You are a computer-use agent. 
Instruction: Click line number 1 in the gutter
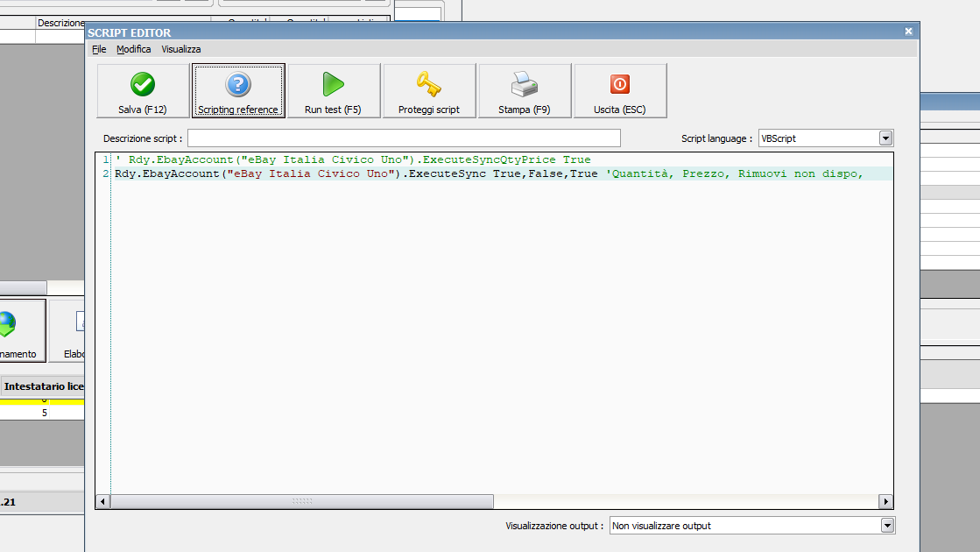pyautogui.click(x=106, y=160)
